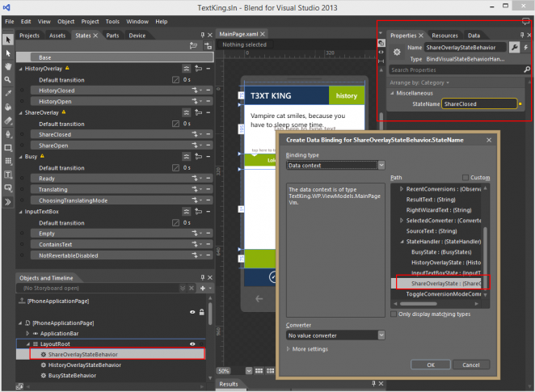The image size is (535, 392).
Task: Select the Selection arrow tool
Action: (x=8, y=40)
